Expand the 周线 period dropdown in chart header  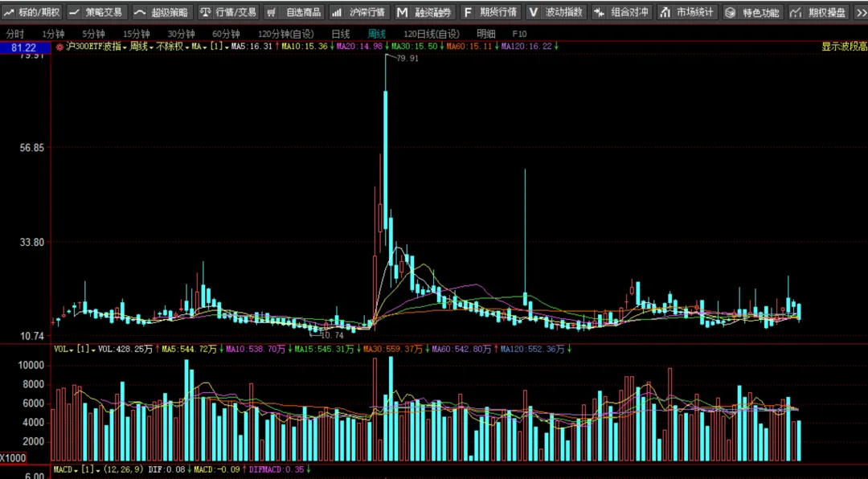pyautogui.click(x=141, y=47)
